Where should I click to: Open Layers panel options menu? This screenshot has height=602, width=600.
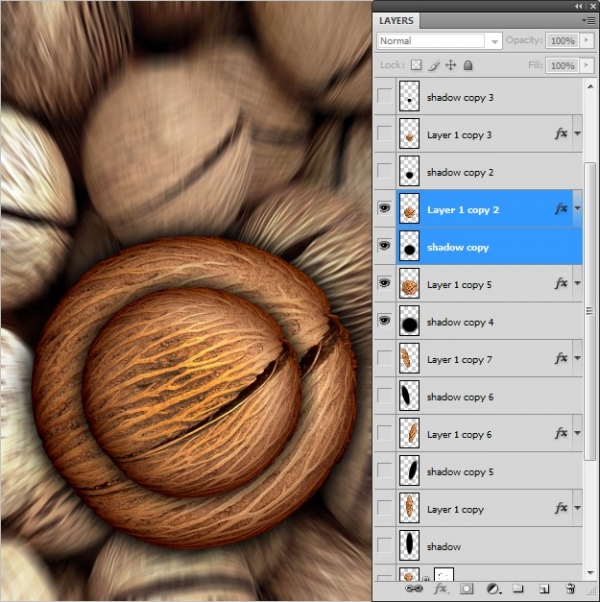click(589, 20)
